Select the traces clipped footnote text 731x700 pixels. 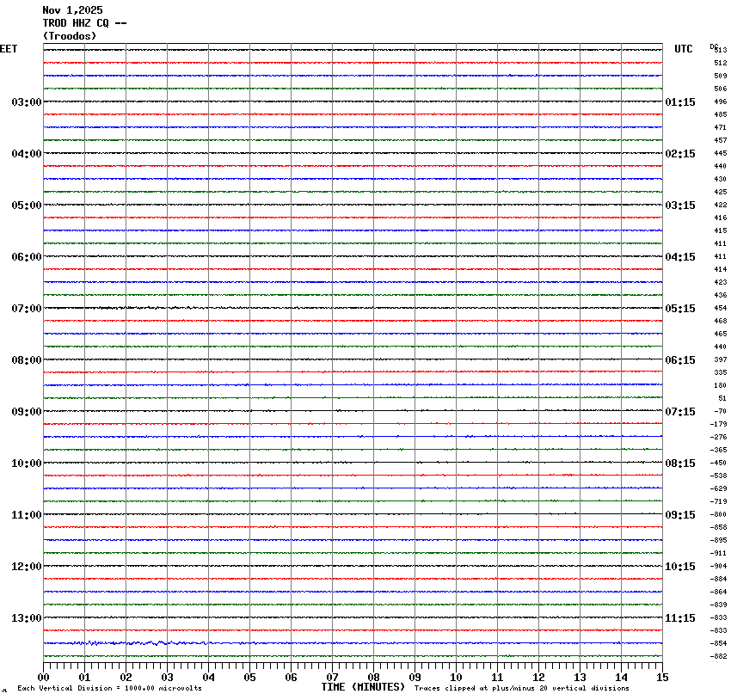pos(521,688)
